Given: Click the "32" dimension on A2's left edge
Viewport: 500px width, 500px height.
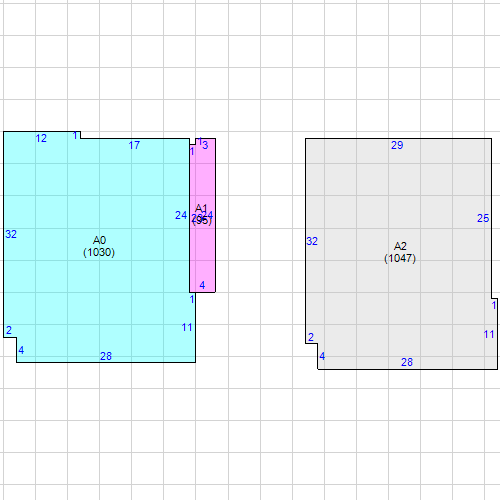Looking at the screenshot, I should pyautogui.click(x=312, y=241).
